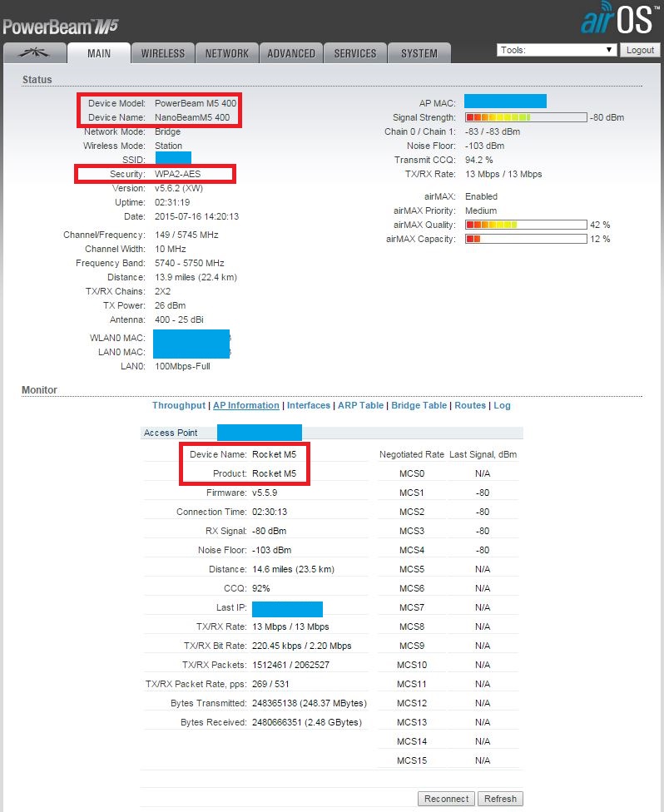Screen dimensions: 664x812
Task: Select the '13.9 miles (22.4 km)' distance
Action: (x=196, y=277)
